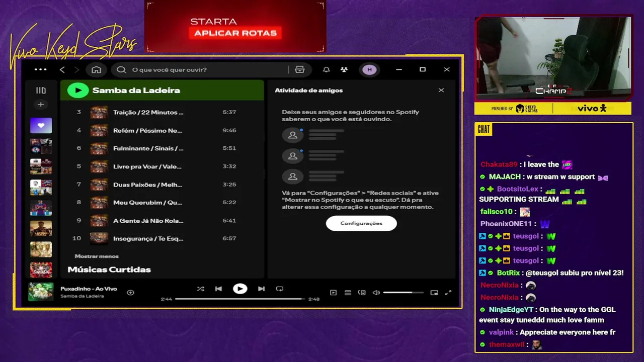Go back with the left arrow
644x362 pixels.
(x=62, y=69)
